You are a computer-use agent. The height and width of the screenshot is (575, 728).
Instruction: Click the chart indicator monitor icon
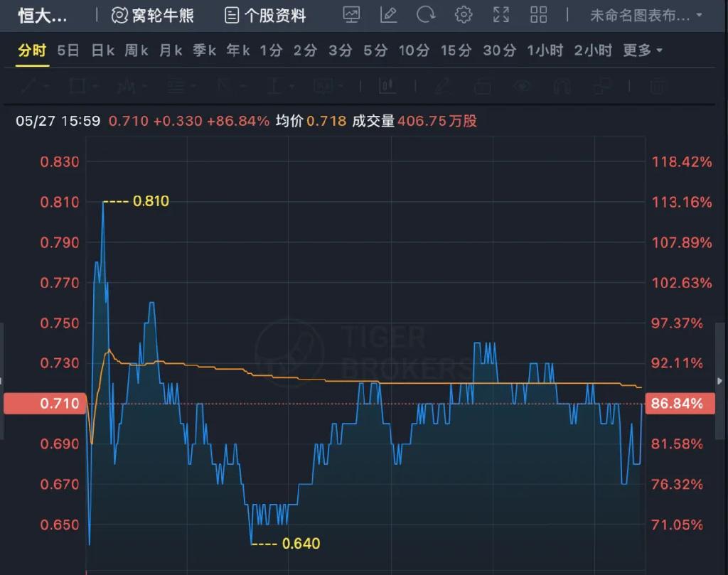pyautogui.click(x=351, y=15)
